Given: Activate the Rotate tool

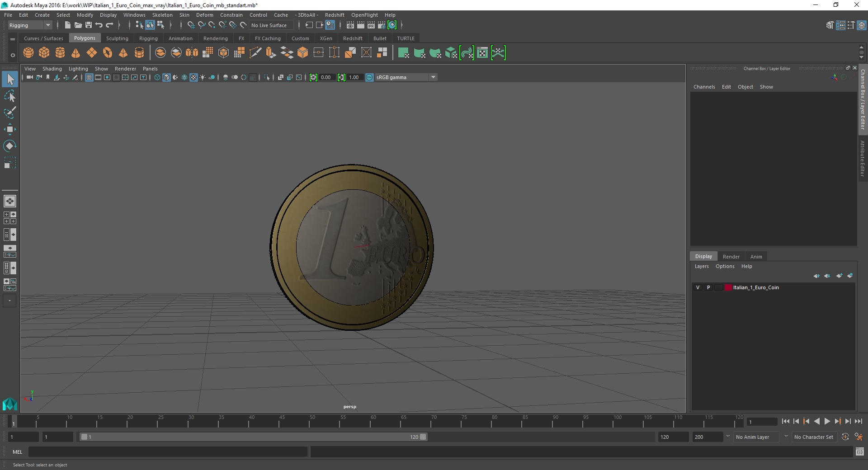Looking at the screenshot, I should click(10, 146).
